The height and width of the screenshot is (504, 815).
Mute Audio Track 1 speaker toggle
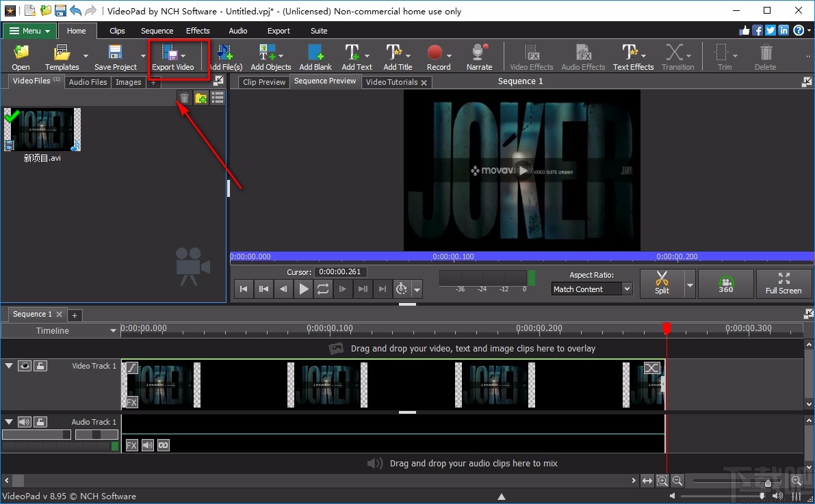click(x=25, y=421)
